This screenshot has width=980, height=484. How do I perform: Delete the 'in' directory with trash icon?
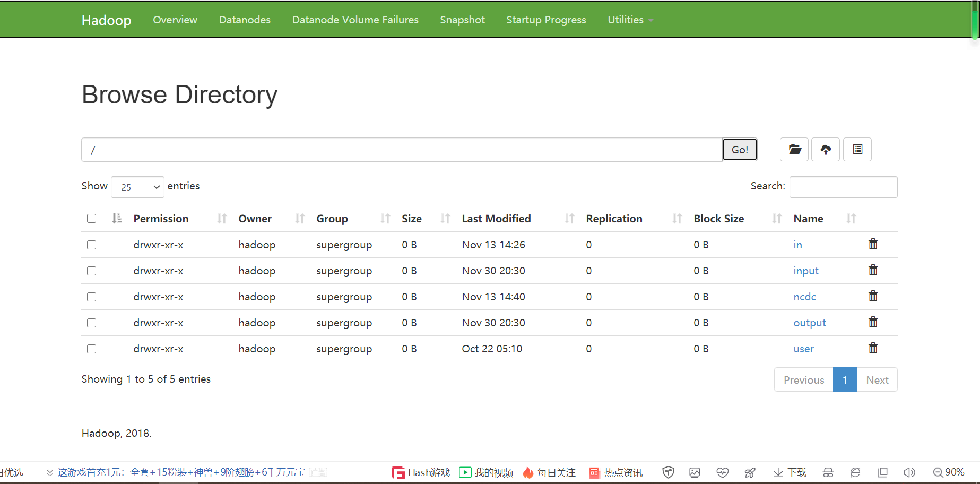coord(873,244)
